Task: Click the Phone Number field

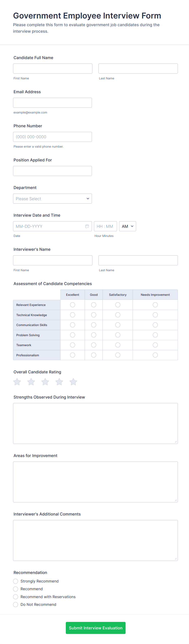Action: tap(52, 137)
